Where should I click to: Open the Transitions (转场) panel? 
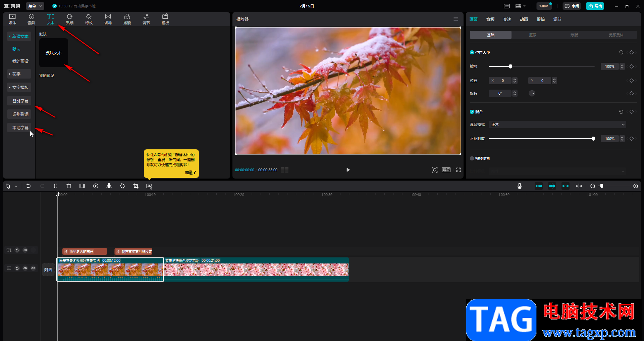click(108, 19)
